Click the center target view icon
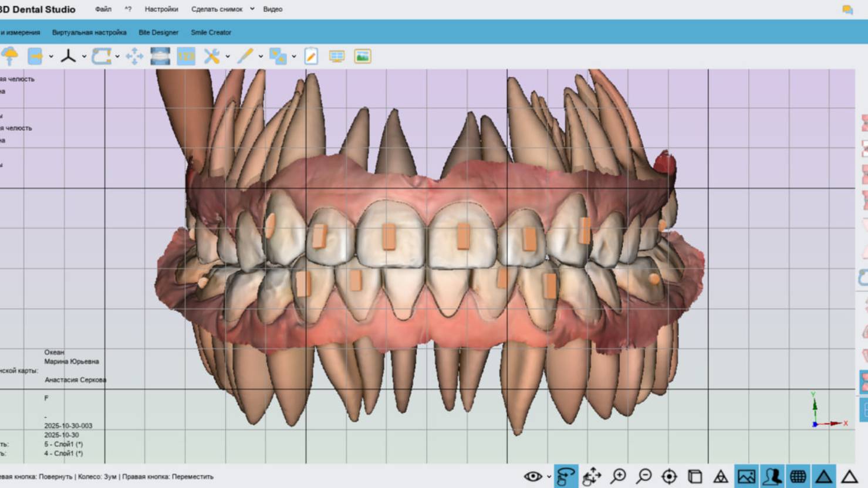The width and height of the screenshot is (868, 488). 669,476
